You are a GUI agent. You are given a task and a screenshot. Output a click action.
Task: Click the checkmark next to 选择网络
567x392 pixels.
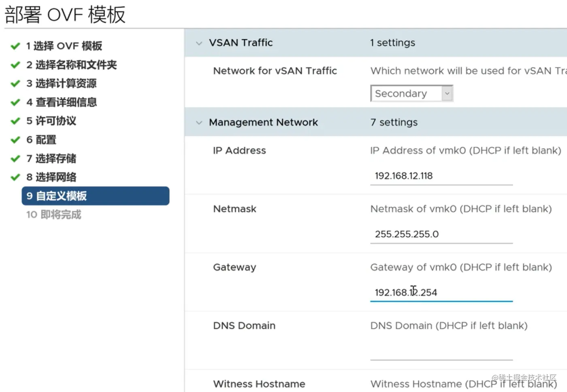pos(15,177)
